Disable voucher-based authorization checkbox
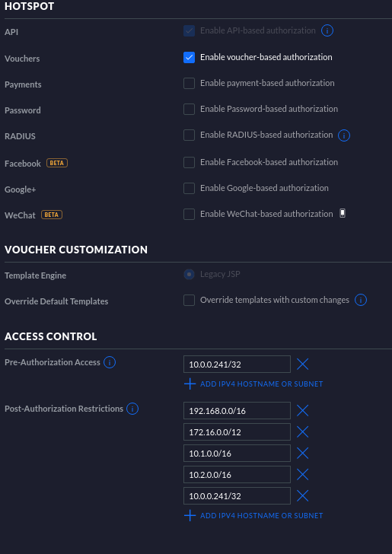Screen dimensions: 392x554 click(189, 57)
